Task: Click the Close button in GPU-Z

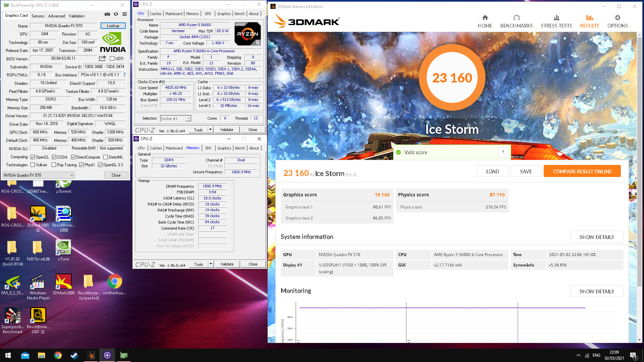Action: (x=116, y=175)
